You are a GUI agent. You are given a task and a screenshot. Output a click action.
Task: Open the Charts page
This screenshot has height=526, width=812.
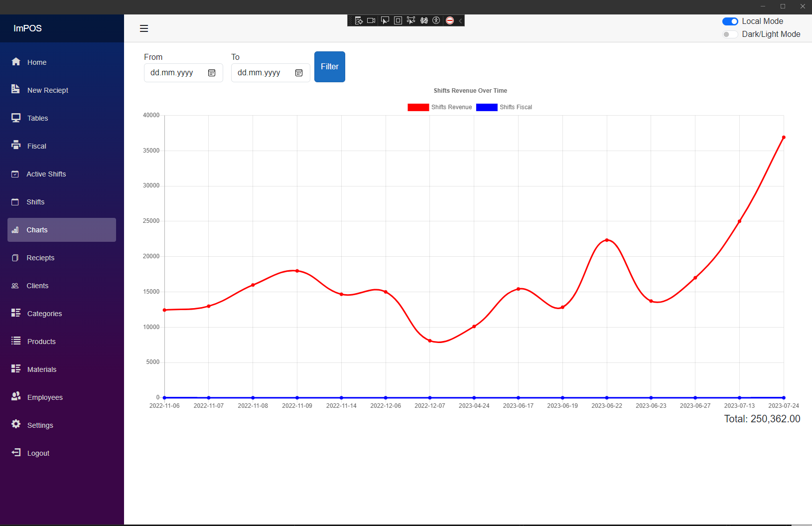pos(62,230)
